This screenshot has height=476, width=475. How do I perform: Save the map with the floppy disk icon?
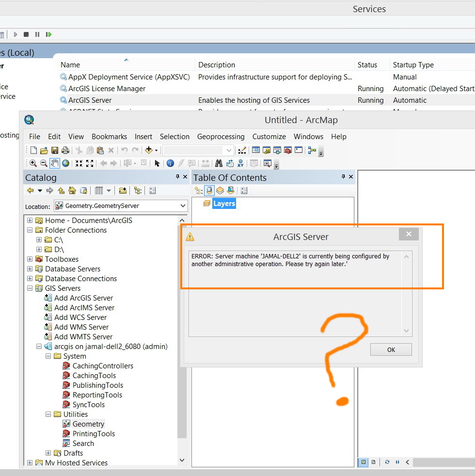(x=55, y=150)
